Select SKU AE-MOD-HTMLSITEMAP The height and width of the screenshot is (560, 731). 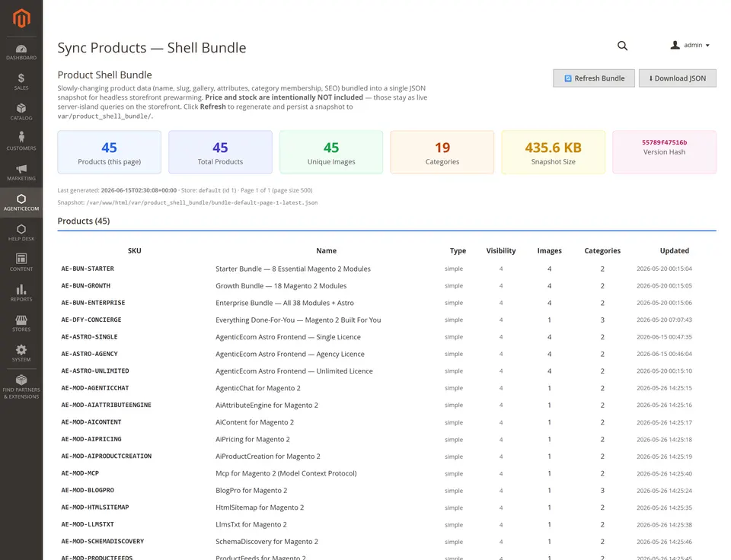(x=95, y=508)
